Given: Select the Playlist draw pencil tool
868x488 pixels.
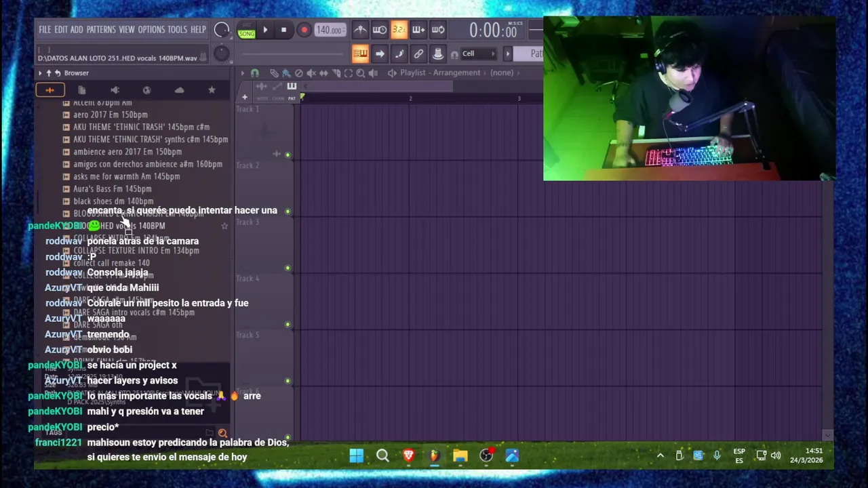Looking at the screenshot, I should [274, 73].
